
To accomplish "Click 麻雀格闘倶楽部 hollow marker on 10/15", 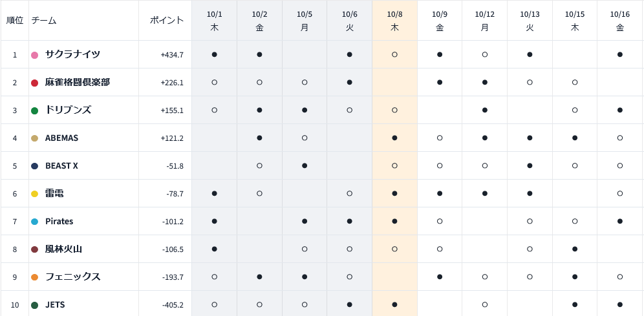I will [x=575, y=82].
